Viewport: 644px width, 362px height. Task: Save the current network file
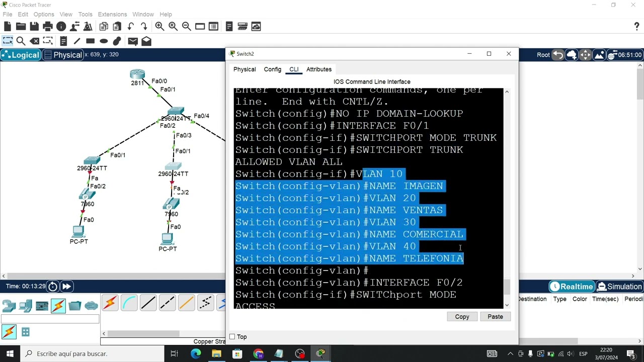(34, 26)
